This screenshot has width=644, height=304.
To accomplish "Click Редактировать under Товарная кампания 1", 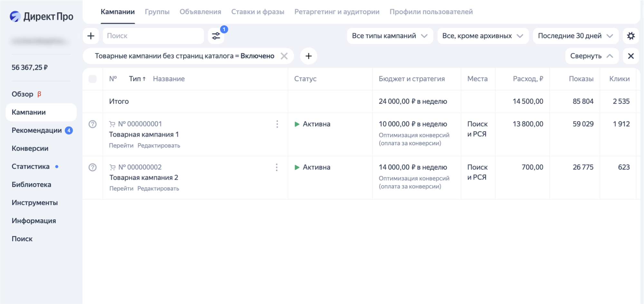I will click(x=159, y=145).
